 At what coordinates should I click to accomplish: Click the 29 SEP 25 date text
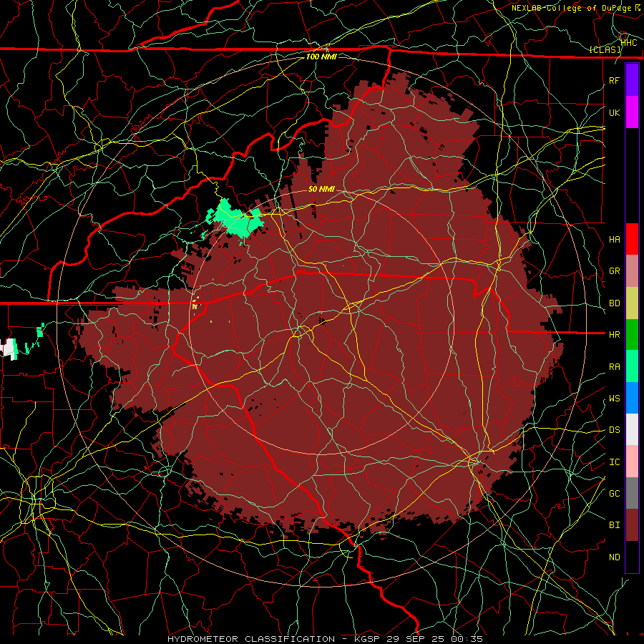416,639
